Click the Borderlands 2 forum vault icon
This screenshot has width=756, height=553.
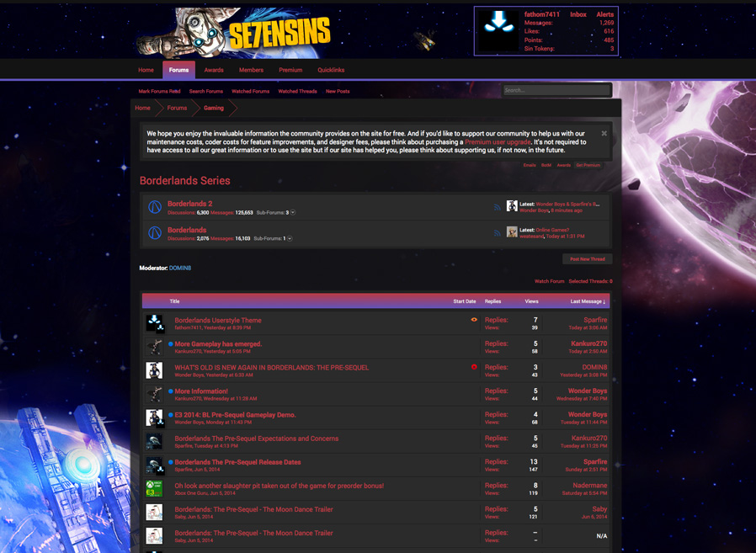[x=155, y=207]
